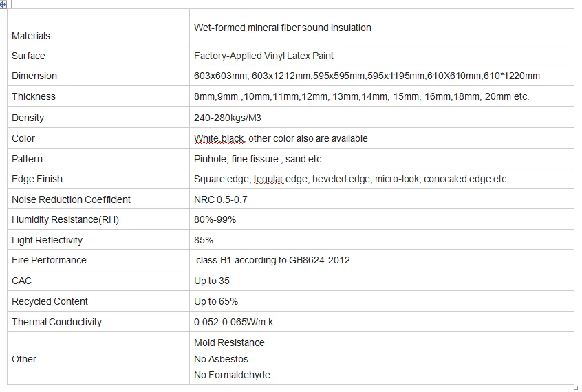Click the Dimension row label

(x=34, y=76)
